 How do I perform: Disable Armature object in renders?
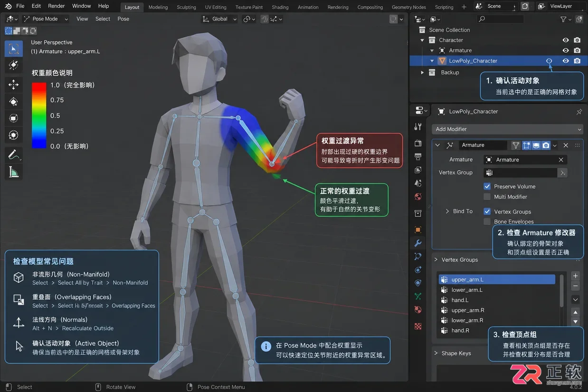pos(577,50)
